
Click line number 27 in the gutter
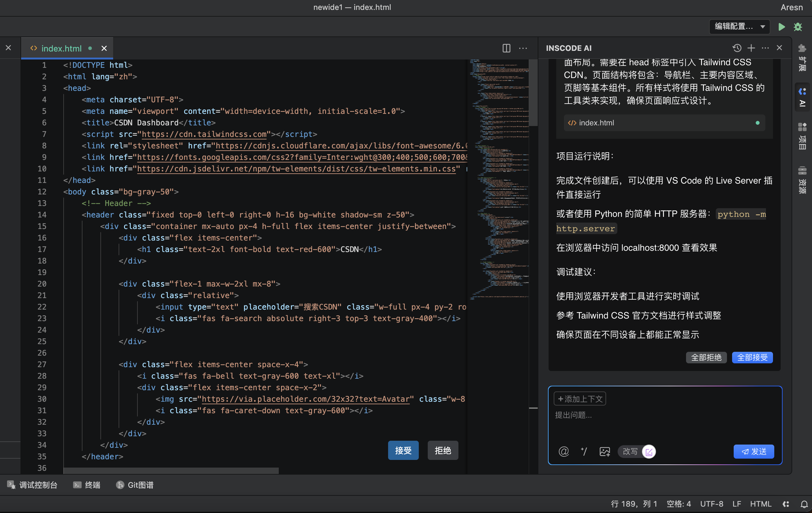[42, 365]
